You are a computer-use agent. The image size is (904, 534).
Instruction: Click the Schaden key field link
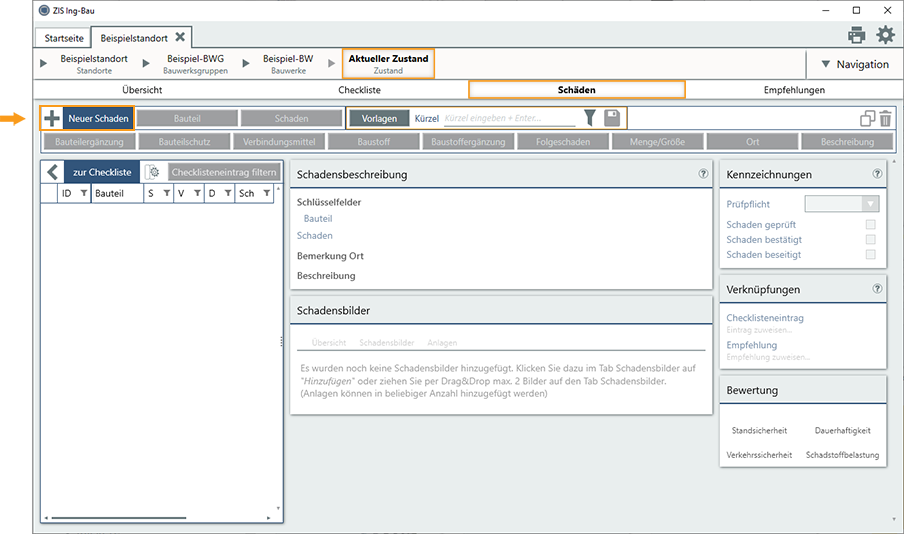[x=315, y=235]
